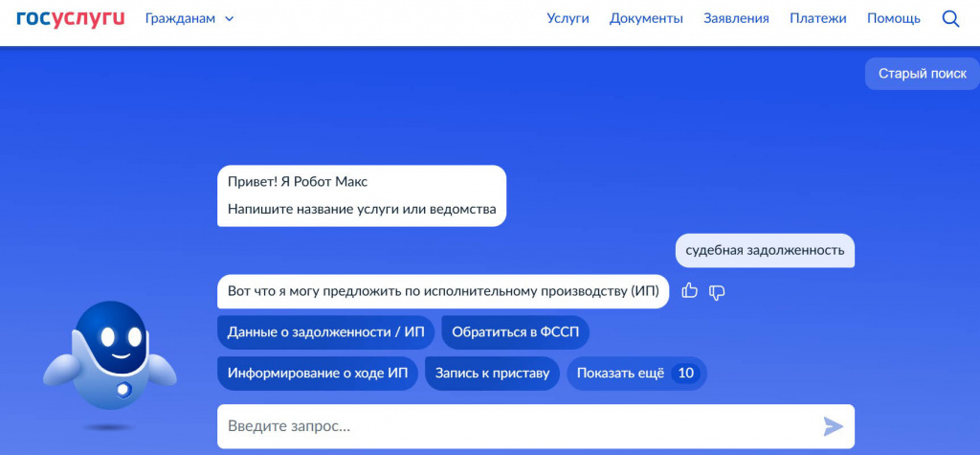Click the исполнительному производству reply bubble
Image resolution: width=980 pixels, height=455 pixels.
pyautogui.click(x=443, y=291)
